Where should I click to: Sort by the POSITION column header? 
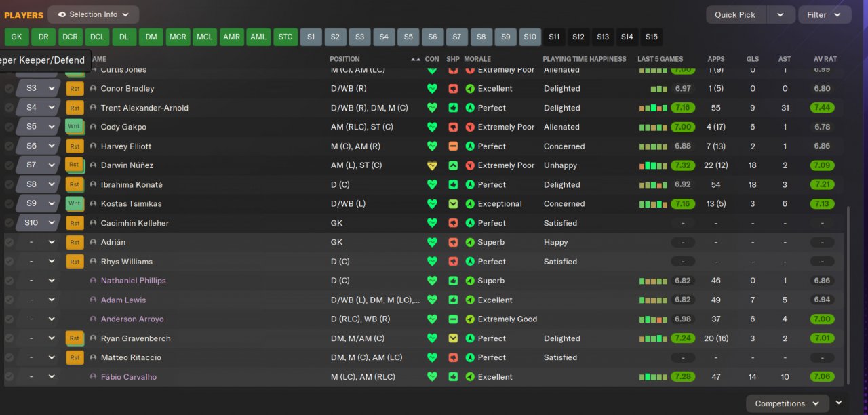344,59
